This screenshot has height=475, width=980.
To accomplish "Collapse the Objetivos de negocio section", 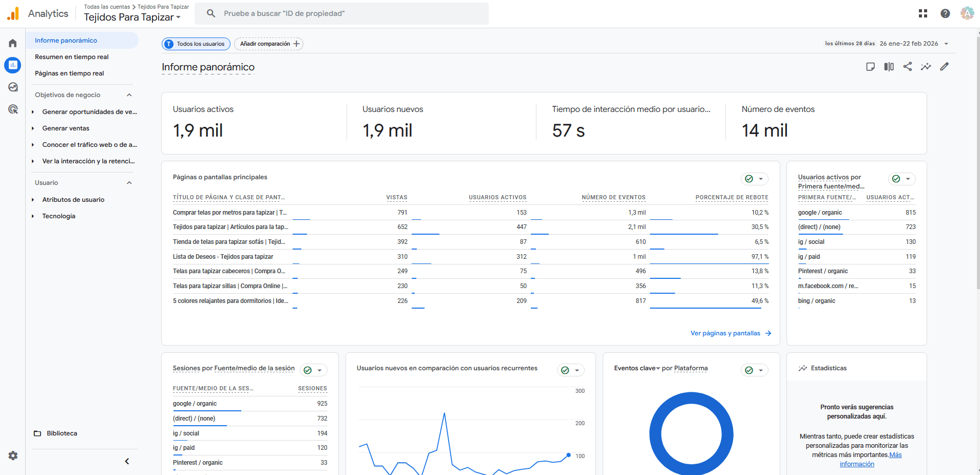I will 129,94.
